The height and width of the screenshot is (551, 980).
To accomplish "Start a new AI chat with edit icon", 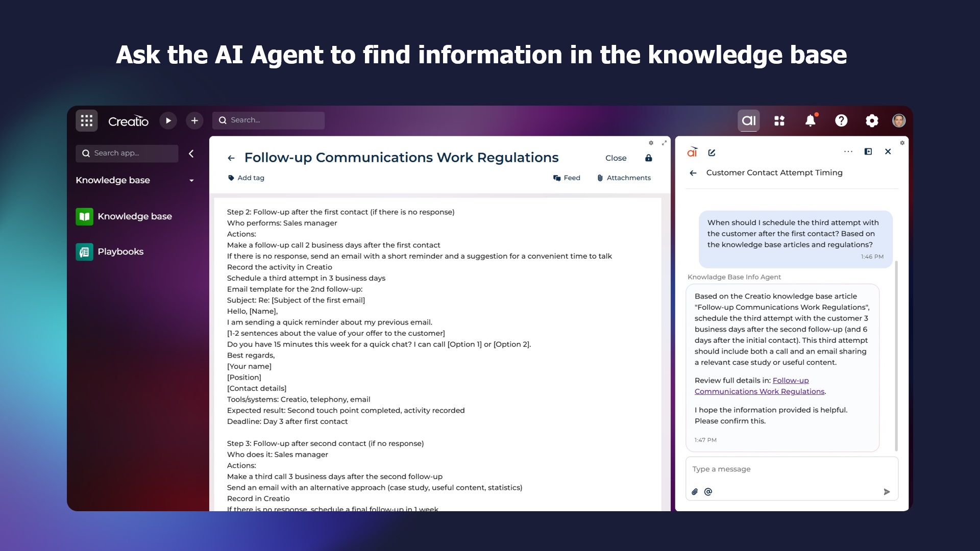I will tap(712, 153).
